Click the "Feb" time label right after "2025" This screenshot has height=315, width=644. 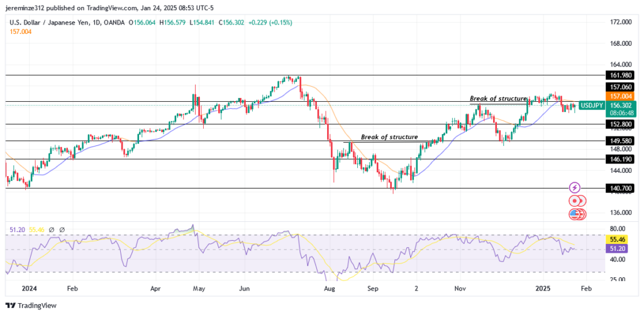click(586, 289)
